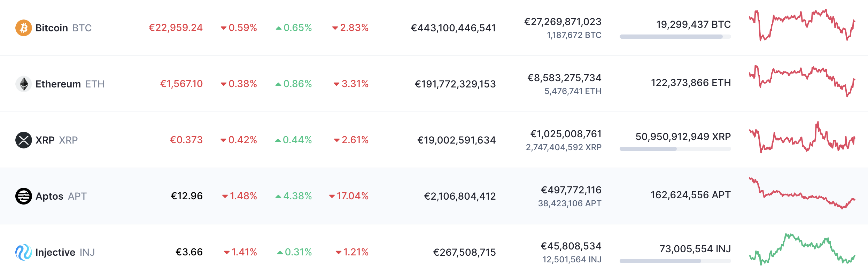Open Injective green 7-day chart thumbnail

(x=802, y=249)
